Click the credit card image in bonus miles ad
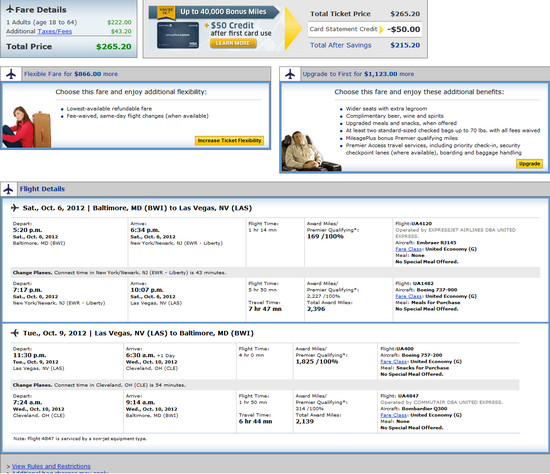Screen dimensions: 550x474 178,35
